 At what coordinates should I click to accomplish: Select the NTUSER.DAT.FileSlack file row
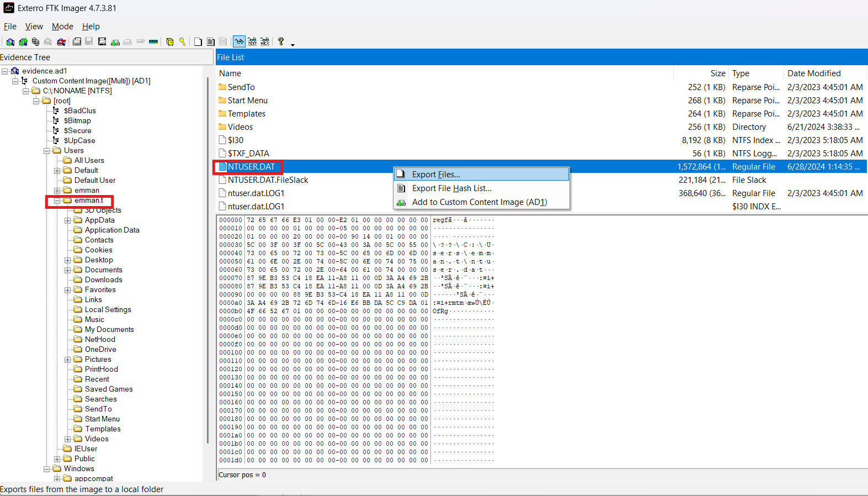541,180
